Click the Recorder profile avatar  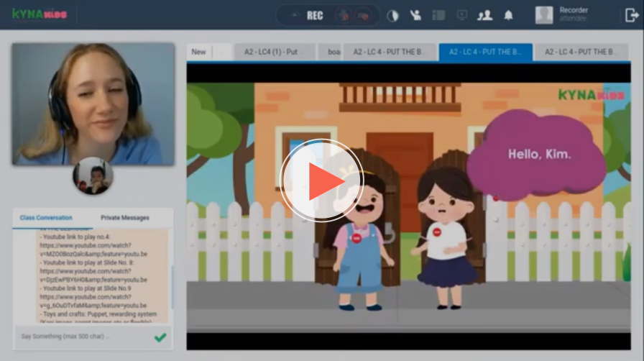[544, 15]
